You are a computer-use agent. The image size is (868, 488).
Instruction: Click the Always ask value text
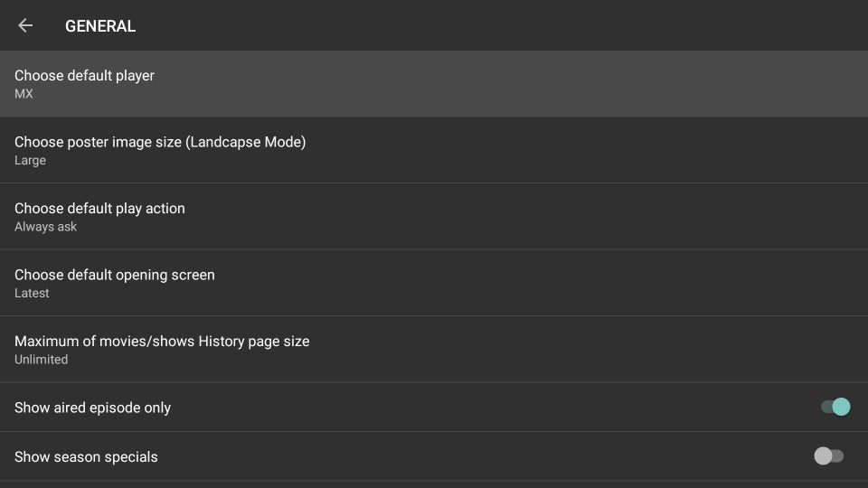45,227
